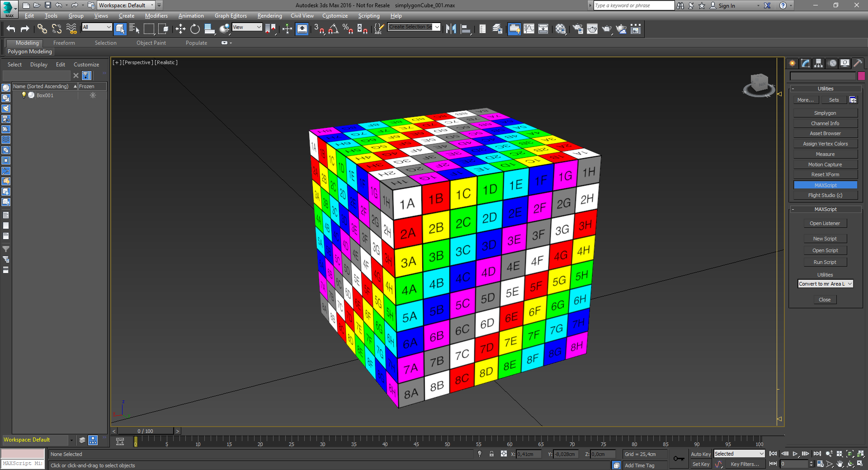Select the Select and Move tool

point(180,28)
